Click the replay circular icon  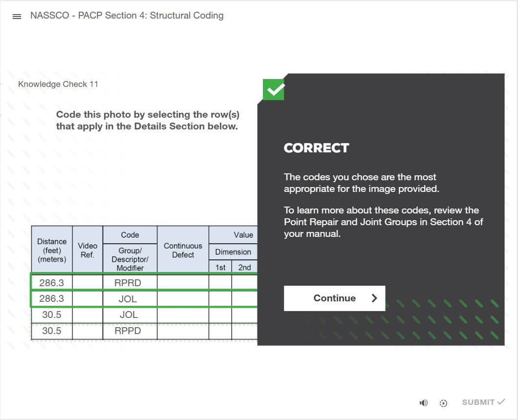click(443, 403)
